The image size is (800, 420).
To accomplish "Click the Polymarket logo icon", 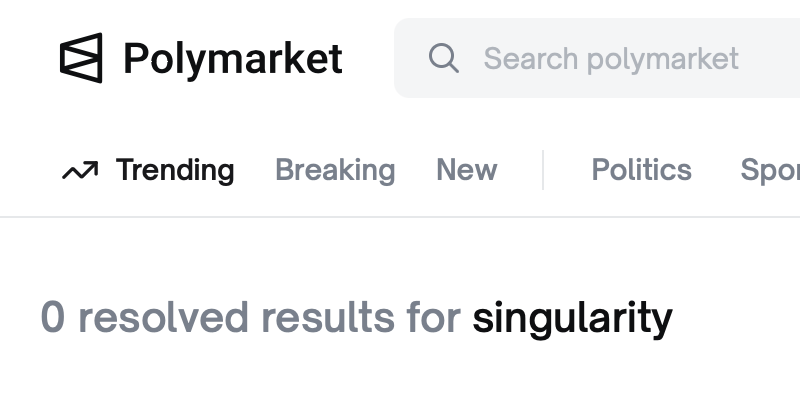I will point(81,58).
